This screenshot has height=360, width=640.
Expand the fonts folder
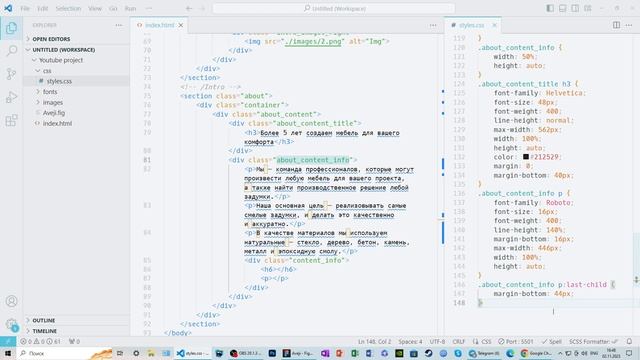click(76, 92)
